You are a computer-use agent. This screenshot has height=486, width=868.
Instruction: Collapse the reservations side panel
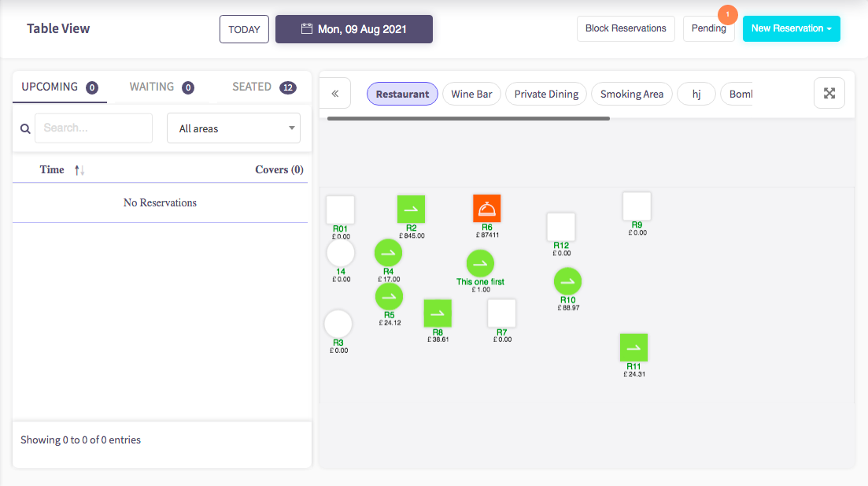point(335,94)
